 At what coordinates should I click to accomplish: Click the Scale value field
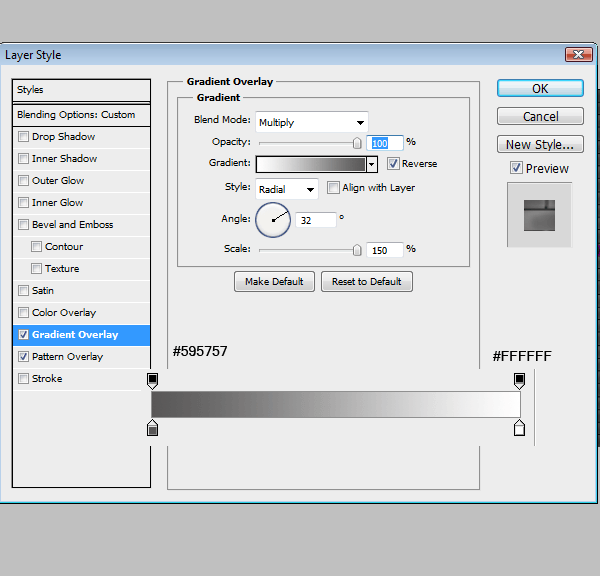[385, 250]
